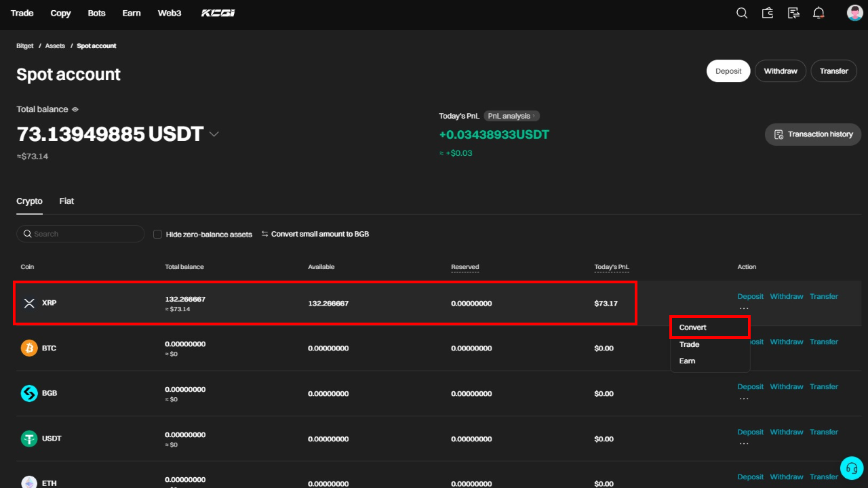
Task: Open the three-dot menu in USDT row
Action: click(744, 443)
